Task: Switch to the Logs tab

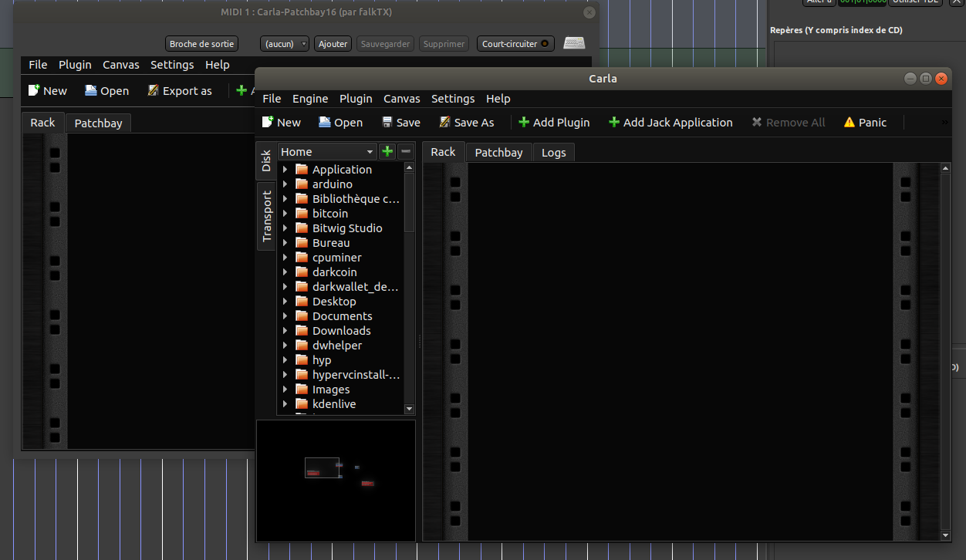Action: pos(553,153)
